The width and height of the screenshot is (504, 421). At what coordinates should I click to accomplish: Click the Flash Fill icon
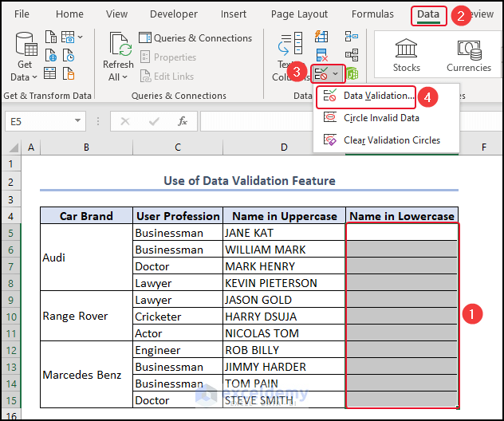322,37
